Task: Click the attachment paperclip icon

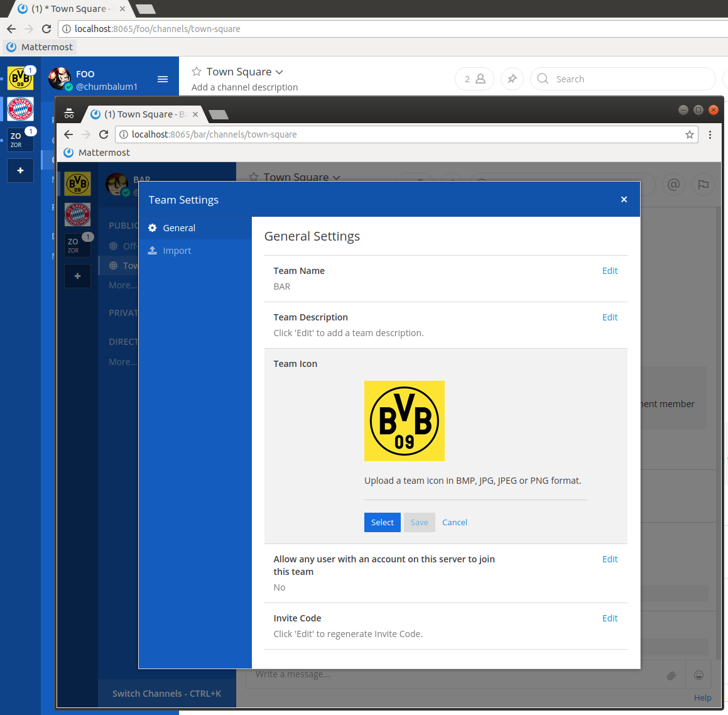Action: tap(671, 675)
